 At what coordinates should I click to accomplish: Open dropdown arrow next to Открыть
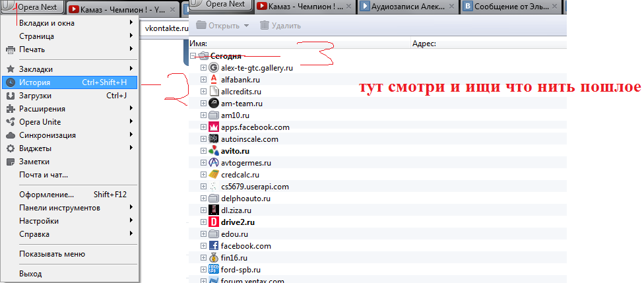(x=246, y=26)
